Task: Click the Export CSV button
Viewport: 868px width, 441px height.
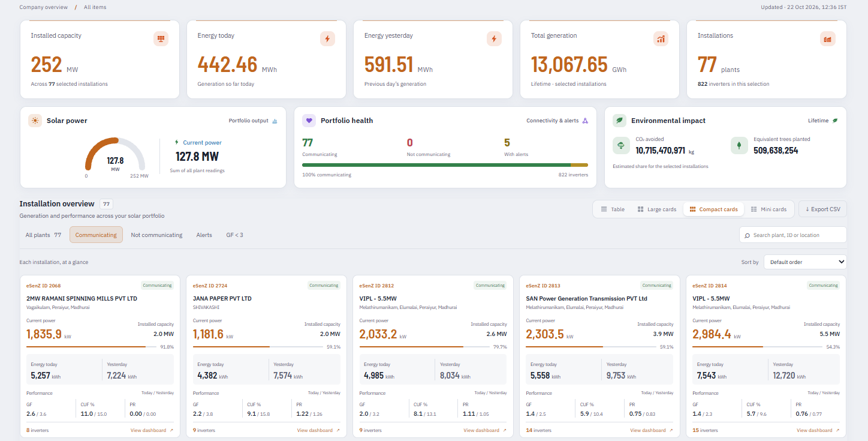Action: point(822,209)
